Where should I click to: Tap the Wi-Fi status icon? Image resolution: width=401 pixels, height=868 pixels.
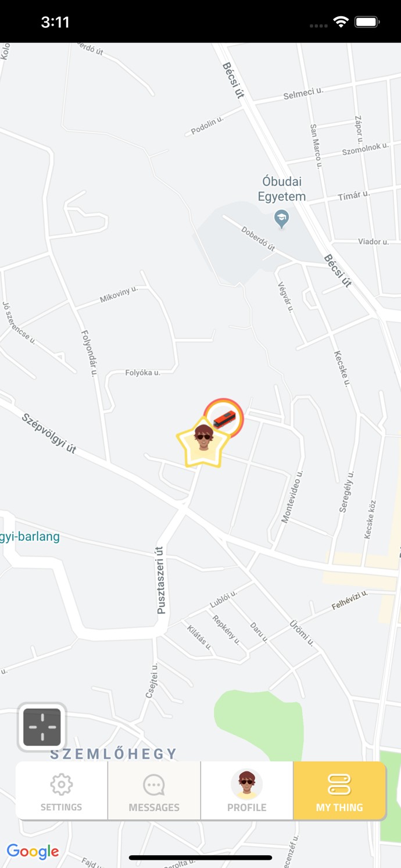pos(341,22)
